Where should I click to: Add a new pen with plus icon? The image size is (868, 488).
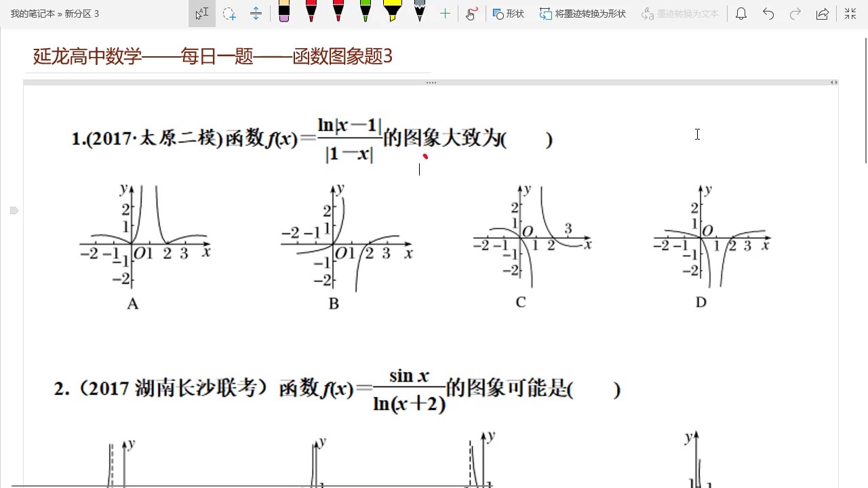click(445, 14)
